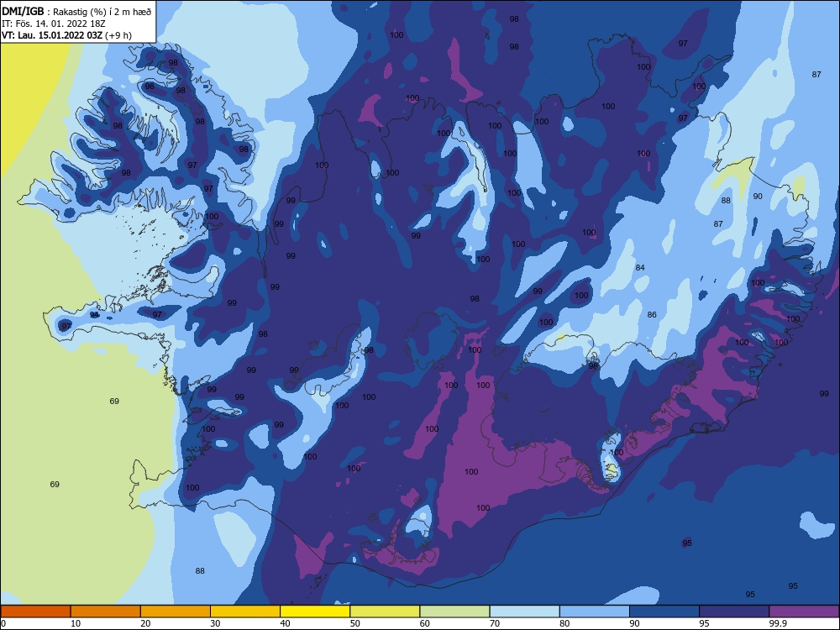Click the pale blue 70–80 legend swatch

pyautogui.click(x=524, y=612)
